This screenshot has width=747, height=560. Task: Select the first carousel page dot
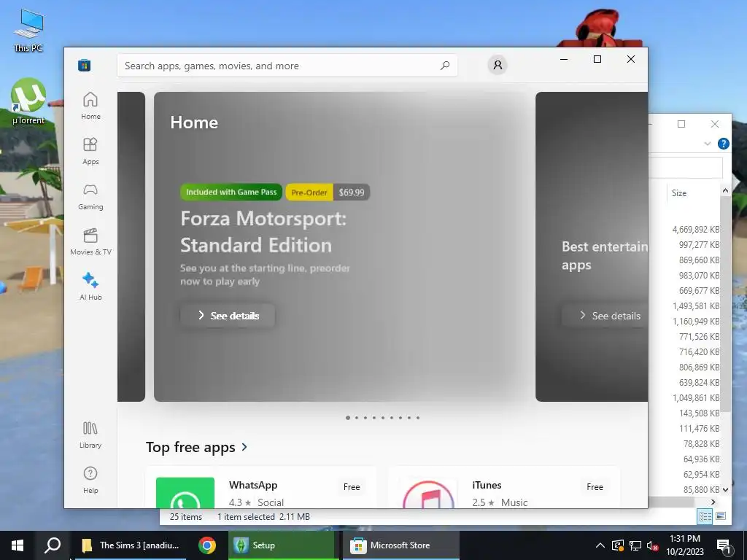[348, 418]
